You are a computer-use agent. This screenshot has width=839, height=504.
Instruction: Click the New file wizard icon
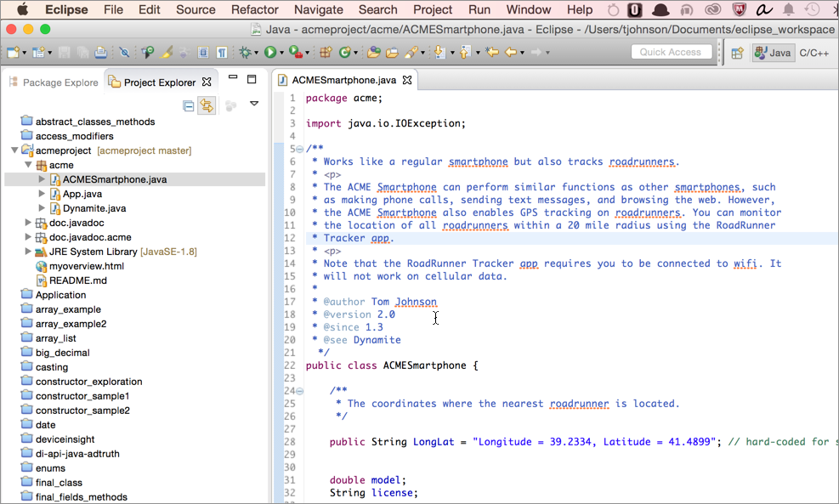(x=13, y=53)
